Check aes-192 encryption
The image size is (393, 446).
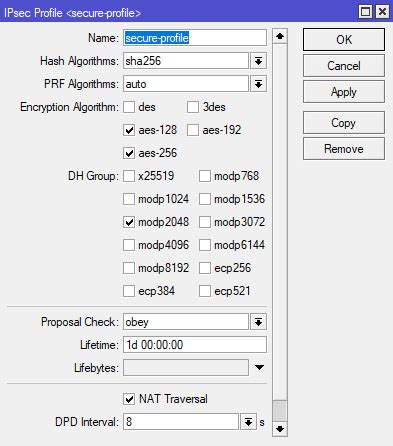(x=193, y=130)
